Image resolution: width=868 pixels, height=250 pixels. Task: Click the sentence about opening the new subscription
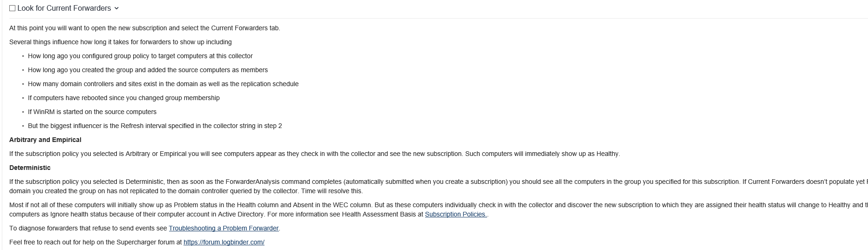[145, 28]
